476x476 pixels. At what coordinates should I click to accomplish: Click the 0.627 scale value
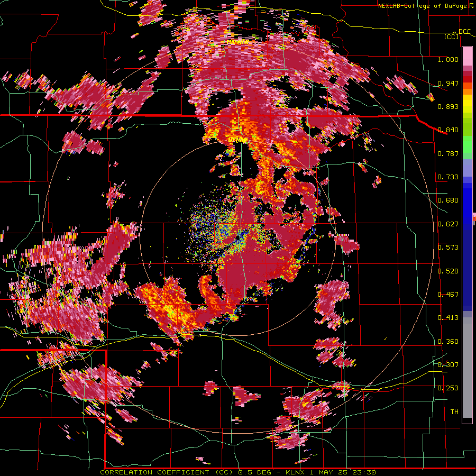[448, 224]
